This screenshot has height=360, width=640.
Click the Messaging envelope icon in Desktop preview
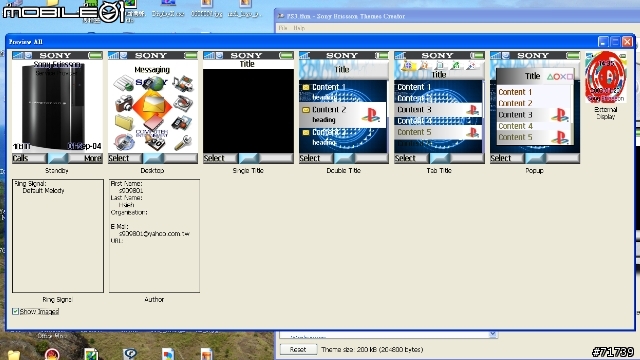click(x=152, y=104)
